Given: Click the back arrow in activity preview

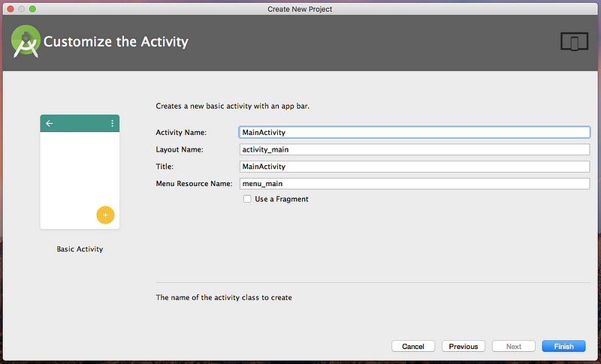Looking at the screenshot, I should [x=50, y=123].
